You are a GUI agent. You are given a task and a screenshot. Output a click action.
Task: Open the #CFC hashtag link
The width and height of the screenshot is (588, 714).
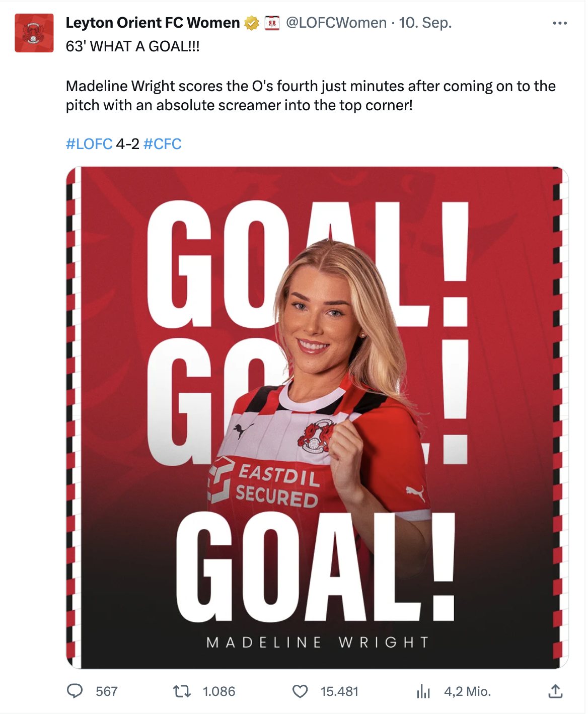click(163, 144)
